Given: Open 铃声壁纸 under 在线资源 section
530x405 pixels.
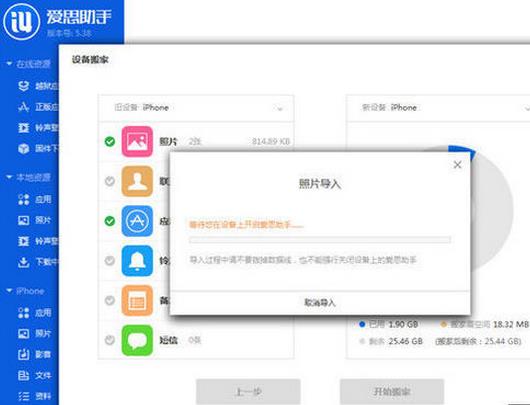Looking at the screenshot, I should click(x=38, y=128).
